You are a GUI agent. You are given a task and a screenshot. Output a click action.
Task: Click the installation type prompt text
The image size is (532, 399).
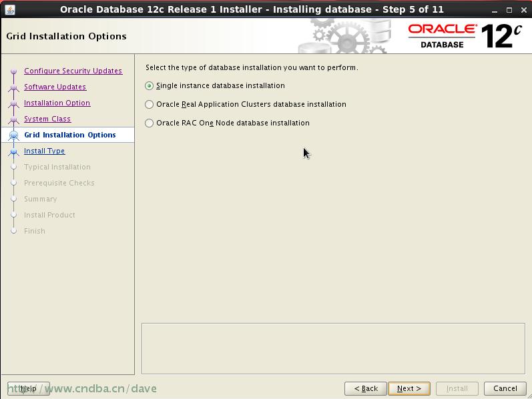click(252, 67)
